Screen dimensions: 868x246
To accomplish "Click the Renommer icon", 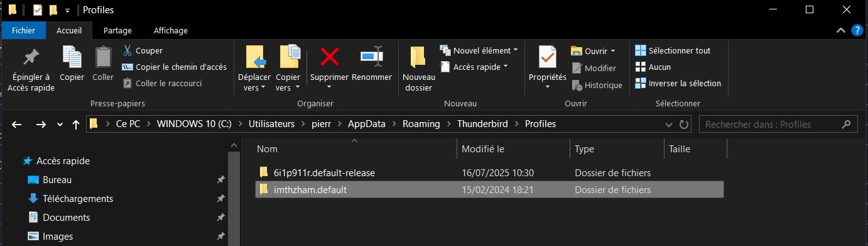I will (x=371, y=57).
